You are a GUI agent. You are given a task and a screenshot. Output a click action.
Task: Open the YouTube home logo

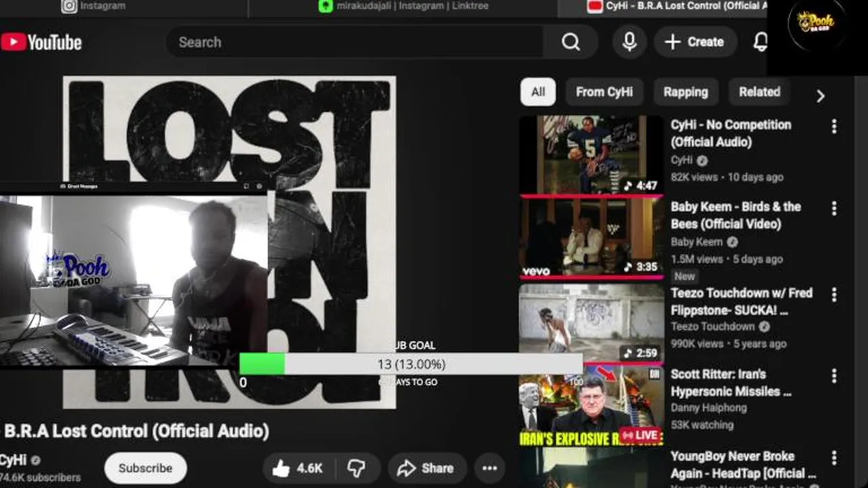[41, 42]
